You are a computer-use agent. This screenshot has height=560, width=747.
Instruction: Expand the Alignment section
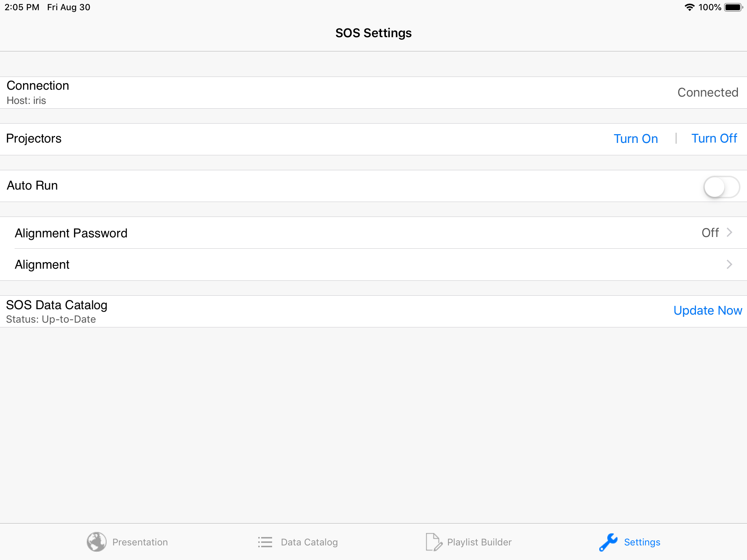tap(373, 264)
